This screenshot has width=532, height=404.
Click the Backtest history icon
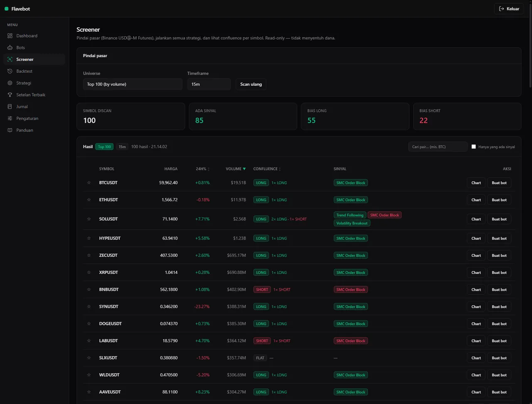(x=10, y=71)
